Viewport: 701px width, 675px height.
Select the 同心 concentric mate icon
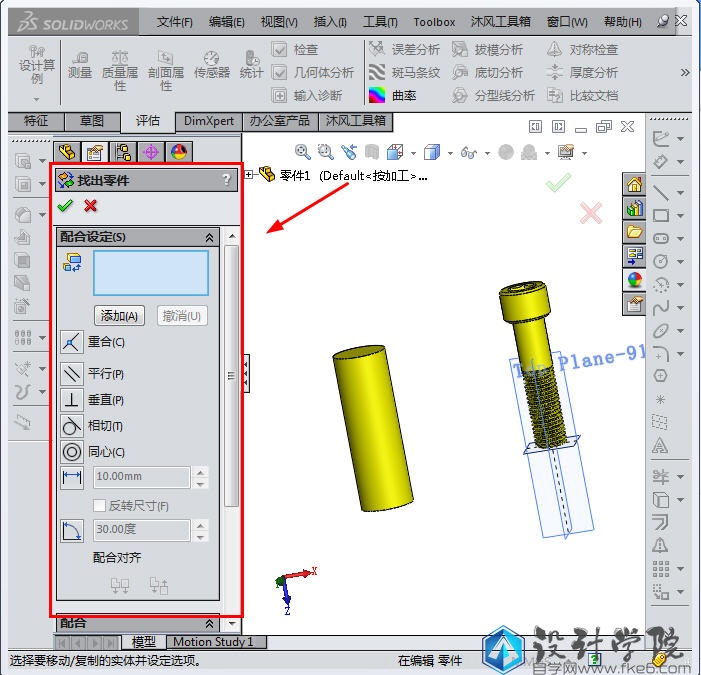coord(72,452)
